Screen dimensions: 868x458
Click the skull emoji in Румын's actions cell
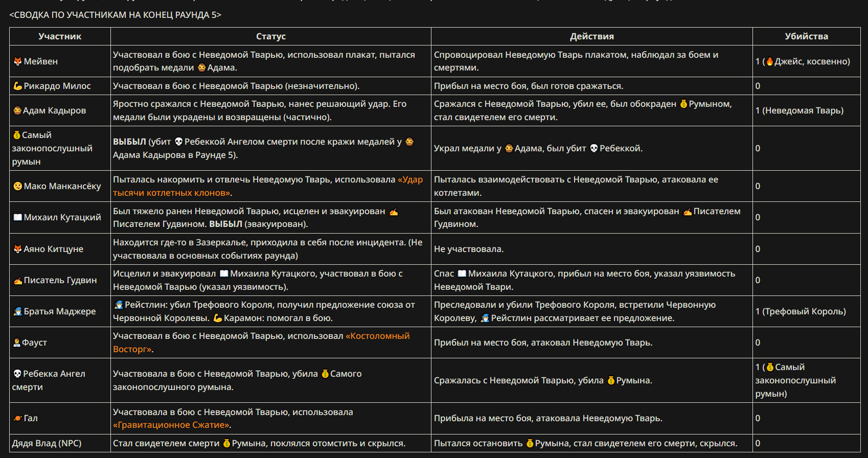click(x=594, y=148)
